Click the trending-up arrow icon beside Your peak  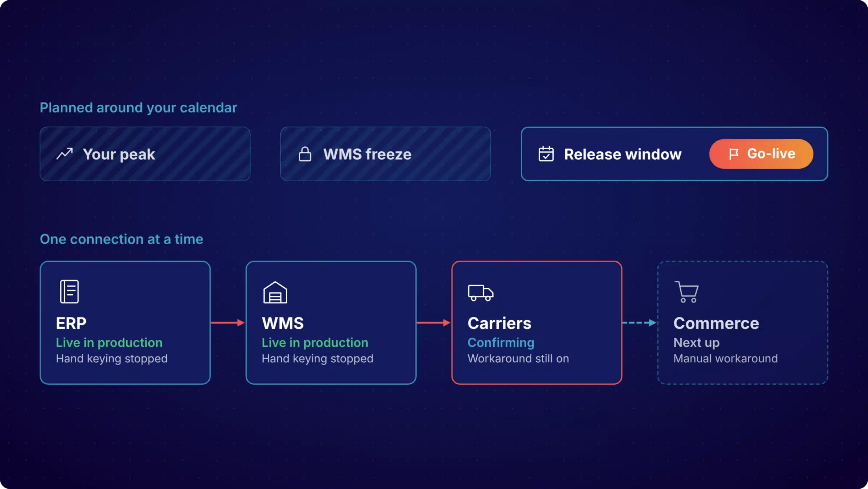(65, 154)
